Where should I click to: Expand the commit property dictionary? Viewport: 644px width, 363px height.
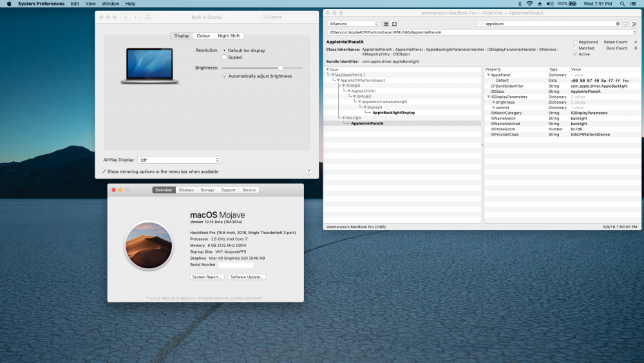(x=494, y=107)
